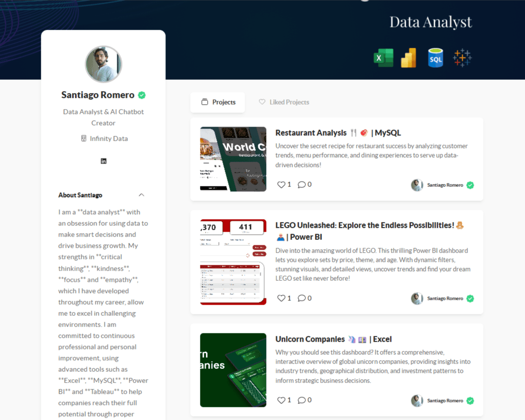Like the Restaurant Analysis project heart
Screen dimensions: 525x420
click(x=281, y=184)
